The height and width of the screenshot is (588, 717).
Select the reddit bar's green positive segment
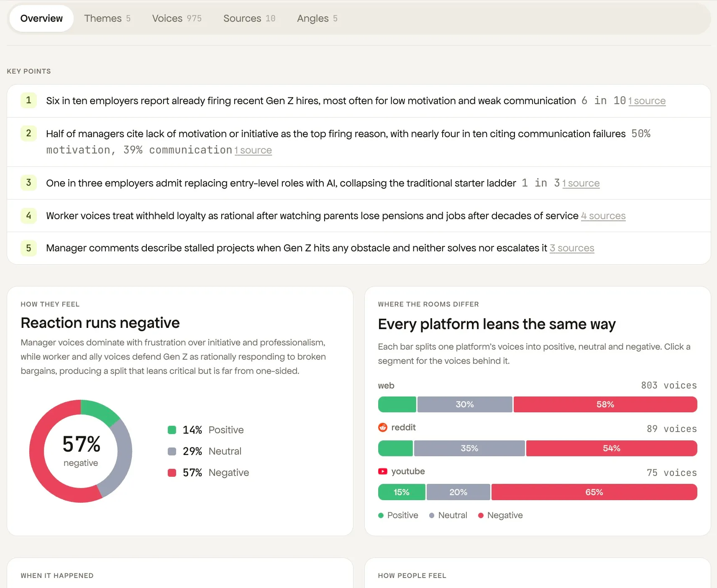(395, 448)
